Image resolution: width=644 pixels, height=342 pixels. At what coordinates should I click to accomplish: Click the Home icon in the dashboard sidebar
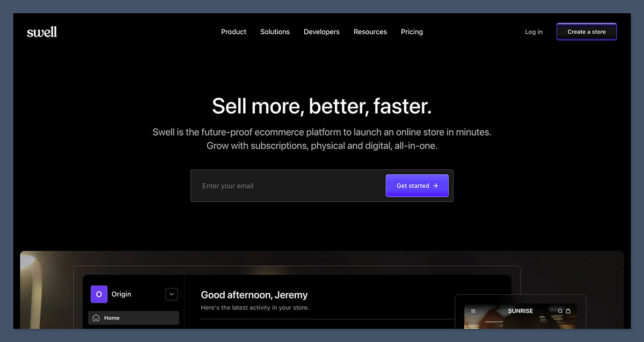point(97,317)
